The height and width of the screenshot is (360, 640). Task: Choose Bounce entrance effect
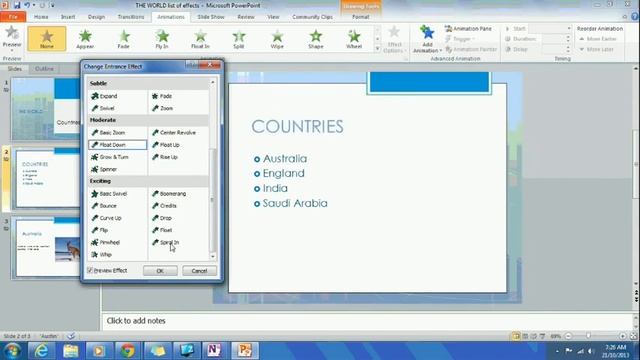tap(104, 206)
